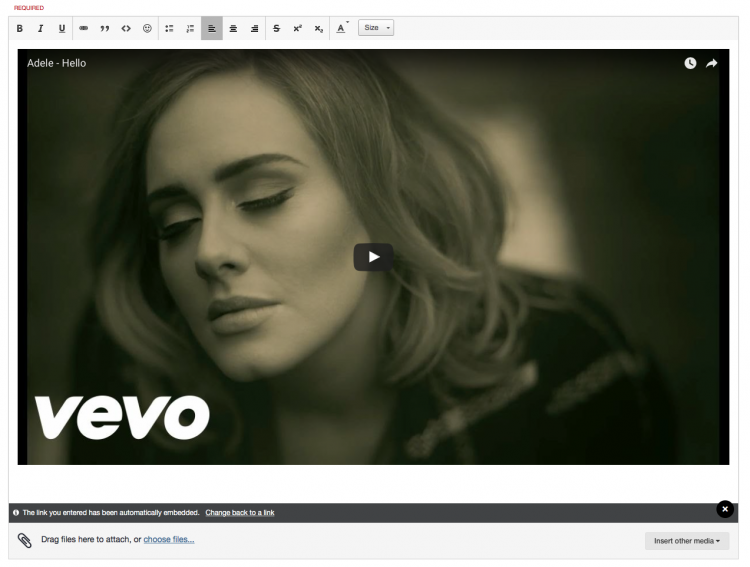The image size is (750, 567).
Task: Toggle bold formatting
Action: pyautogui.click(x=20, y=28)
